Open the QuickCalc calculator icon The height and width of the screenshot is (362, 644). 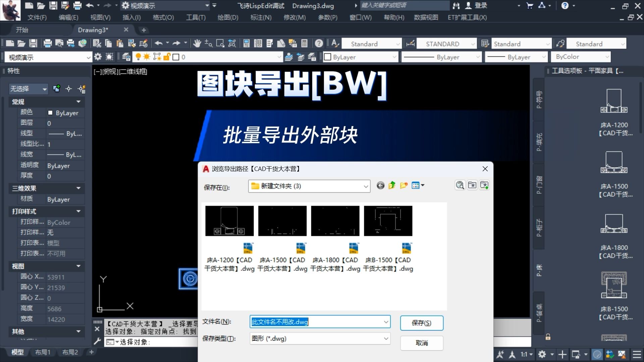304,43
